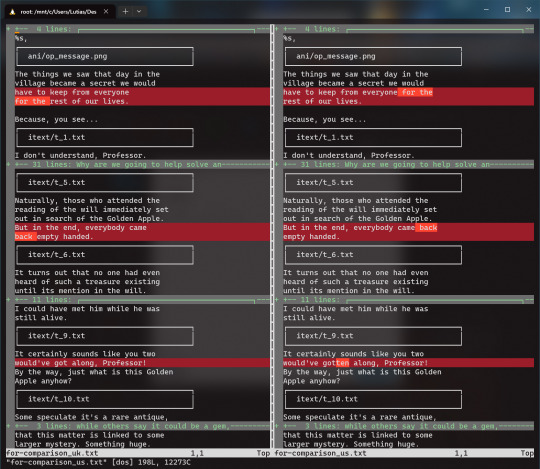Click ani/op_message.png box in right pane

click(373, 56)
